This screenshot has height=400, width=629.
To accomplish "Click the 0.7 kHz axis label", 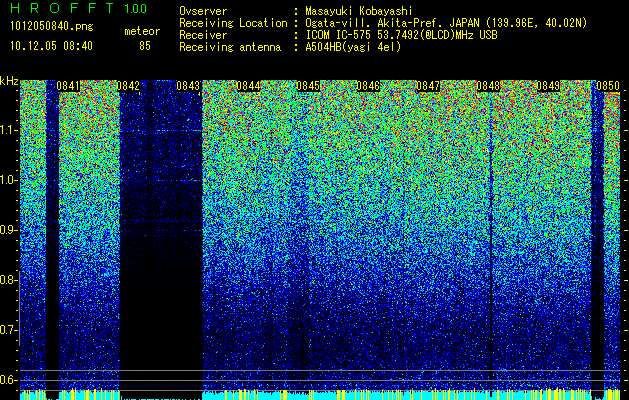I will tap(8, 330).
